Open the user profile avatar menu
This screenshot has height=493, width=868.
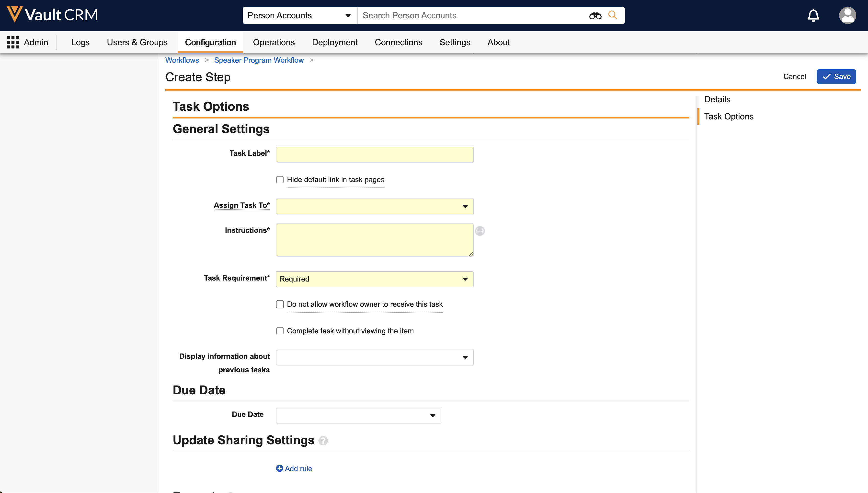click(x=847, y=15)
